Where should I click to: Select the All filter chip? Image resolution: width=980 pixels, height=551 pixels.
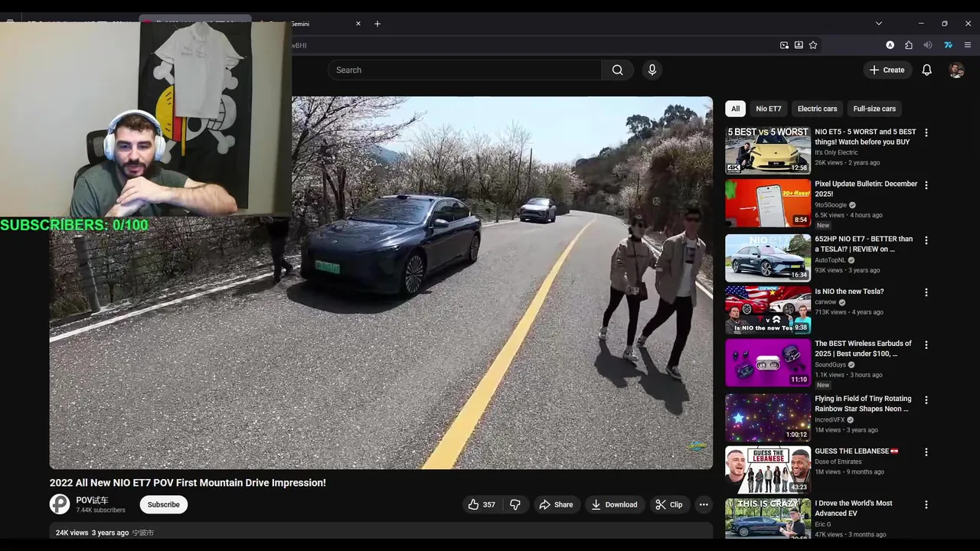pyautogui.click(x=735, y=109)
